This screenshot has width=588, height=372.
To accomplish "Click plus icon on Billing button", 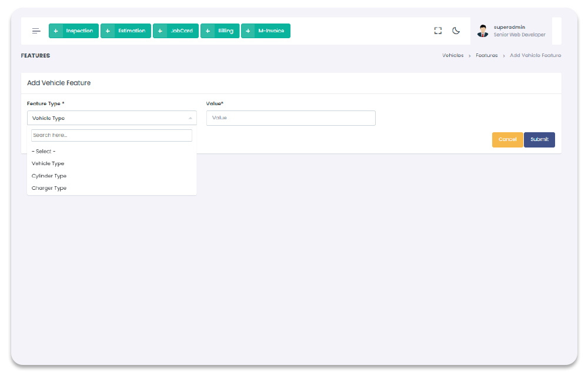I will pos(208,31).
